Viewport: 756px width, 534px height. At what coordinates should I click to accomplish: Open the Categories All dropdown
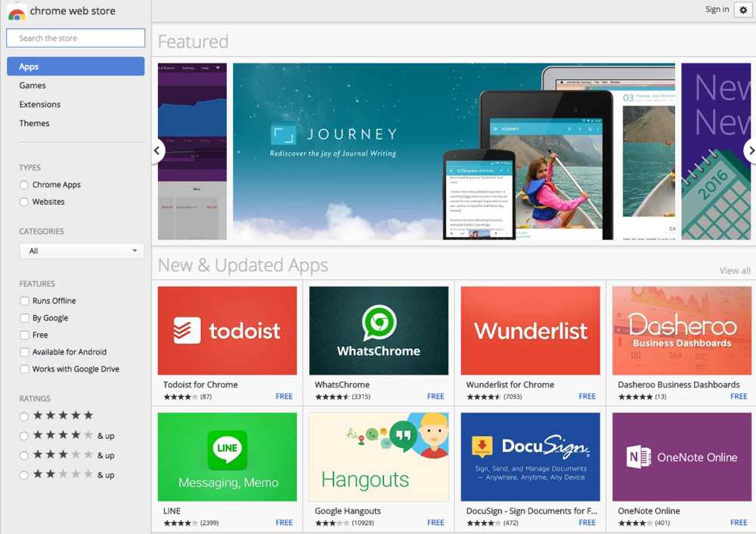82,251
